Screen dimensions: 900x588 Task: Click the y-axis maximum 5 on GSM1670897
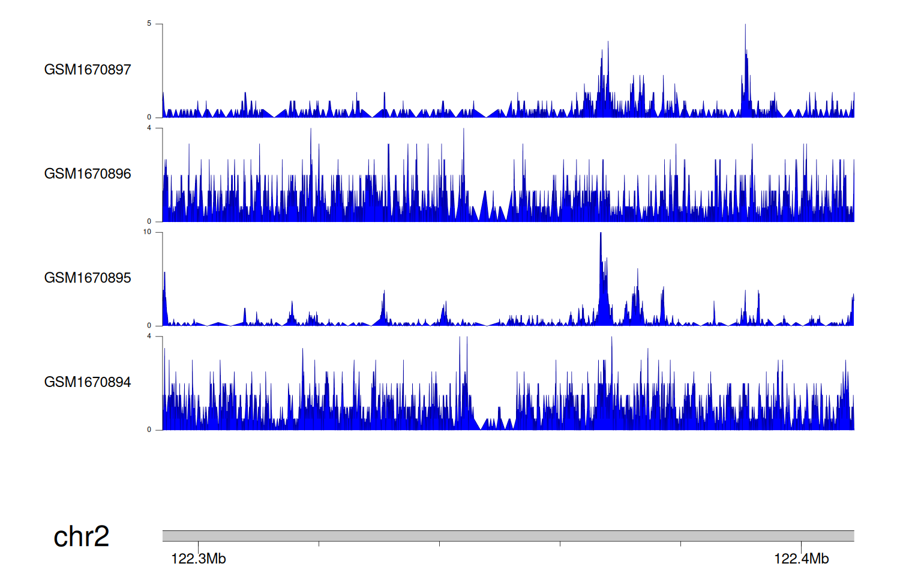click(x=149, y=24)
